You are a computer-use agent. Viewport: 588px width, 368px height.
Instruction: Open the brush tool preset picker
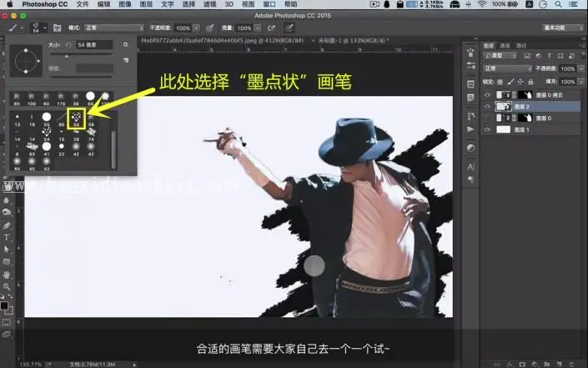pyautogui.click(x=15, y=28)
